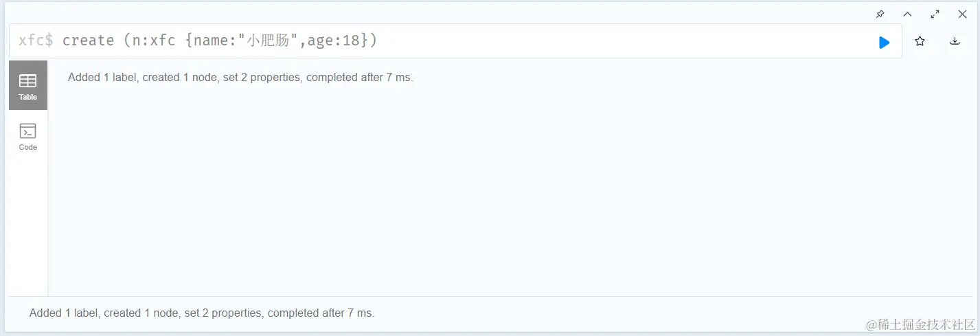Expand the frame to fullscreen

[x=935, y=14]
